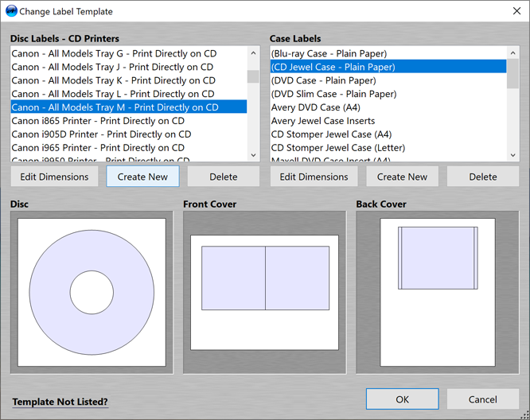
Task: Choose DVD Slim Case plain paper option
Action: 333,94
